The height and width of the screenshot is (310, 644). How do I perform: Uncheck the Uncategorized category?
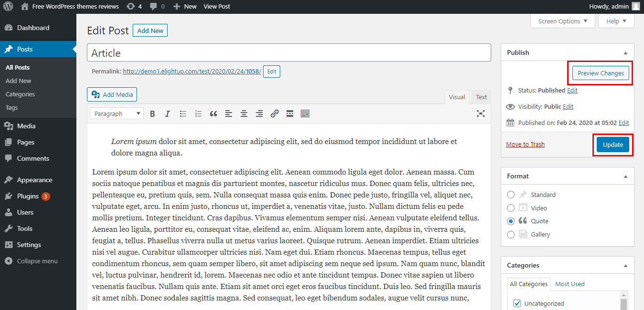pos(517,303)
